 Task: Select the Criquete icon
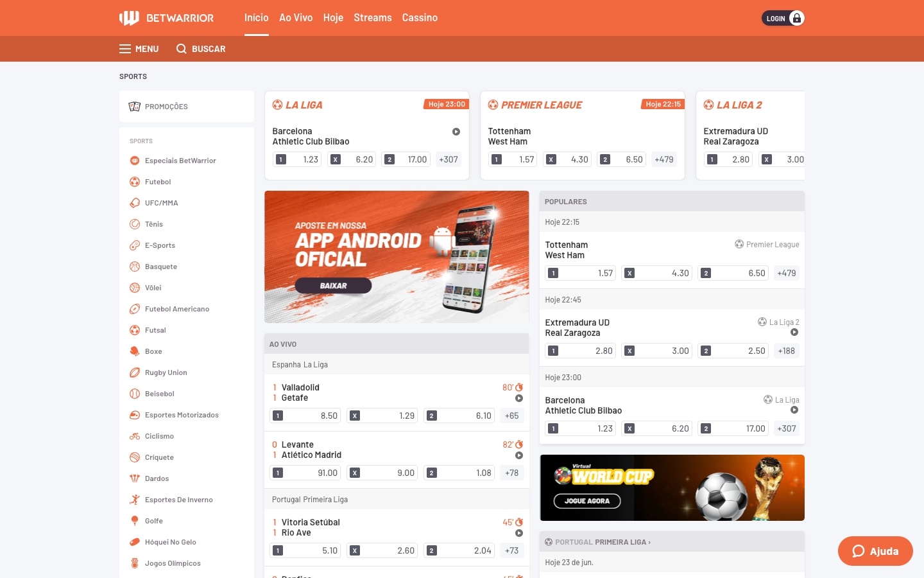135,457
